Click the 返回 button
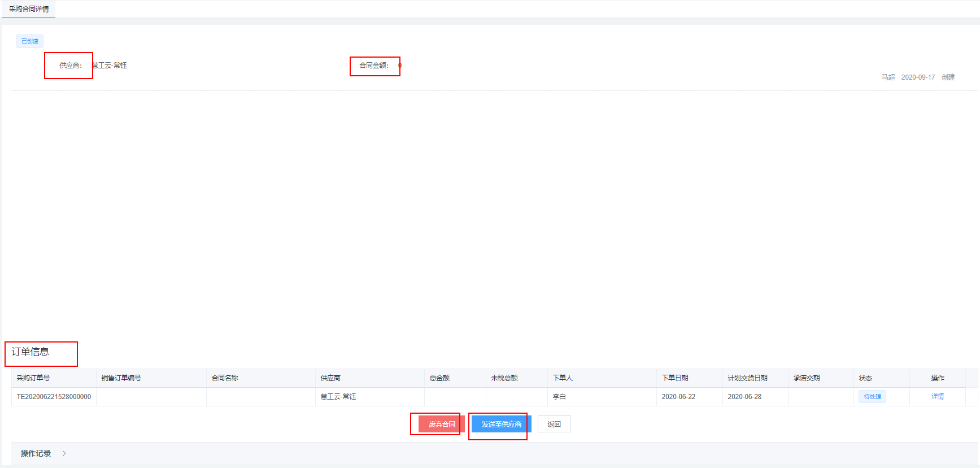The width and height of the screenshot is (980, 468). click(554, 424)
